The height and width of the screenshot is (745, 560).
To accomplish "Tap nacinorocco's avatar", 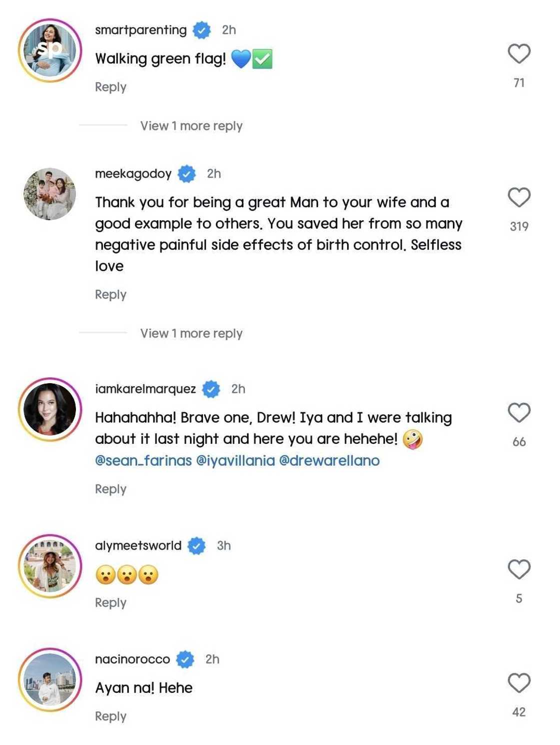I will pyautogui.click(x=50, y=679).
